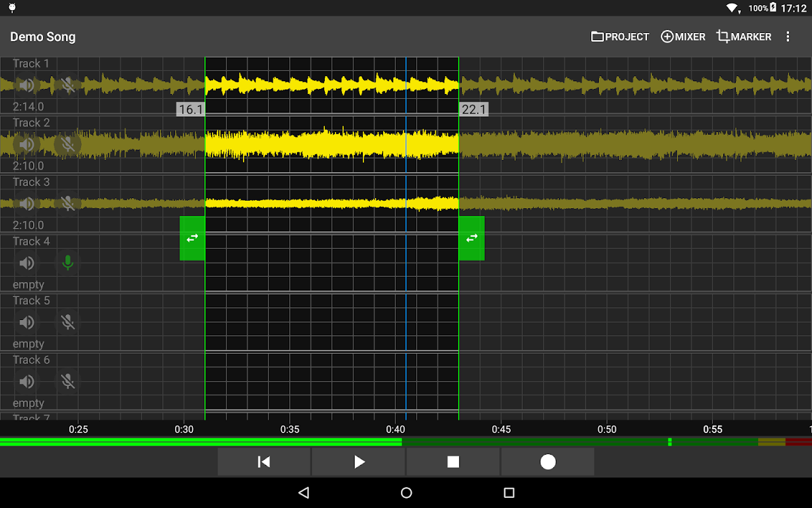Jump to 0:35 on the time ruler
This screenshot has height=508, width=812.
coord(290,429)
